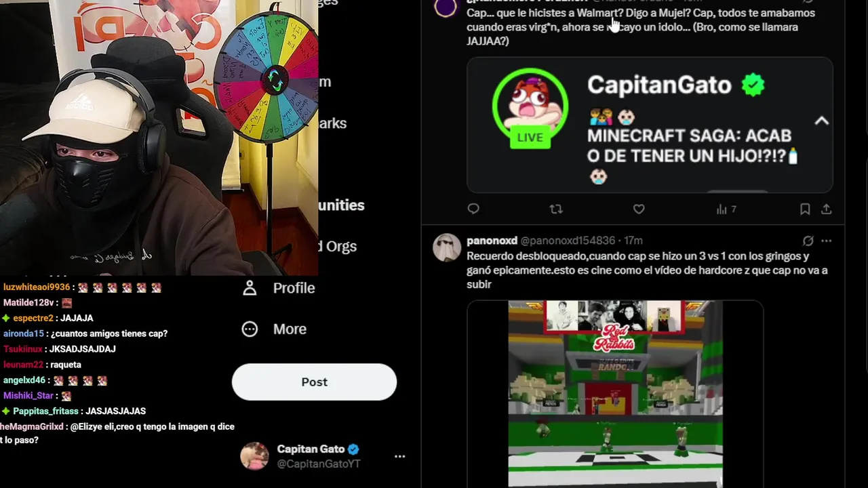View analytics showing 7 views
This screenshot has height=488, width=868.
(726, 209)
